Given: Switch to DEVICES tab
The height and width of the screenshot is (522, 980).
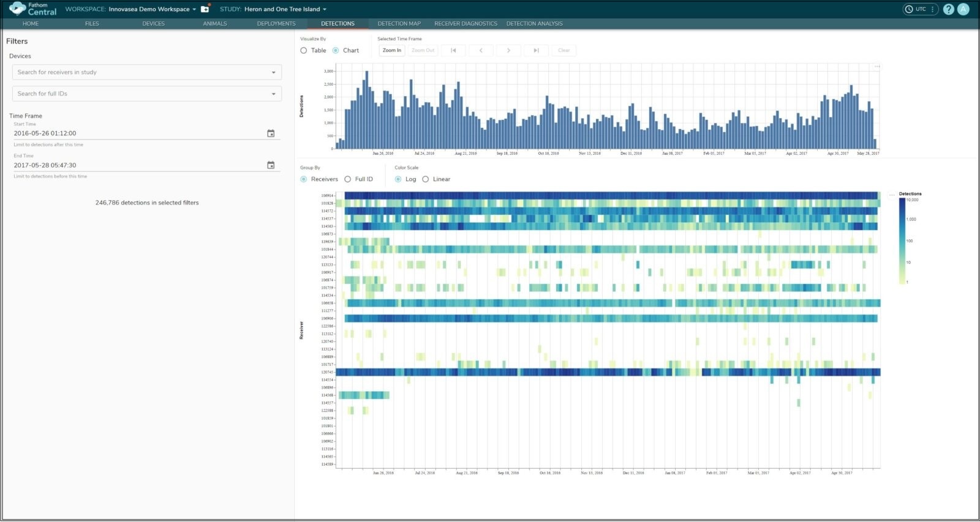Looking at the screenshot, I should point(153,24).
